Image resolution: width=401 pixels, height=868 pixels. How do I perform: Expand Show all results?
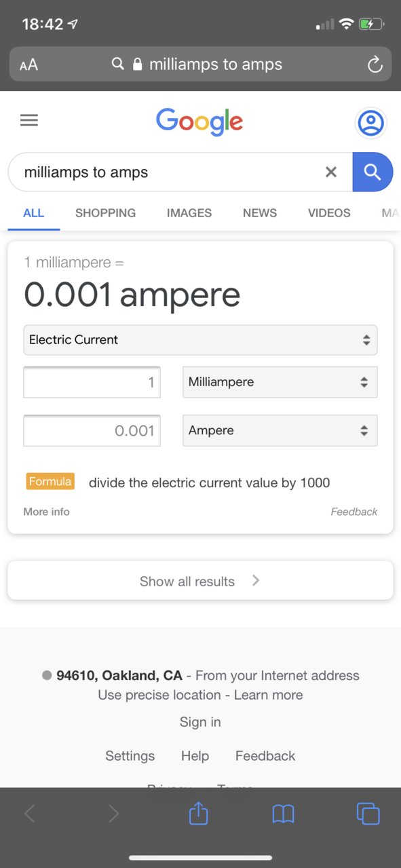(x=200, y=581)
